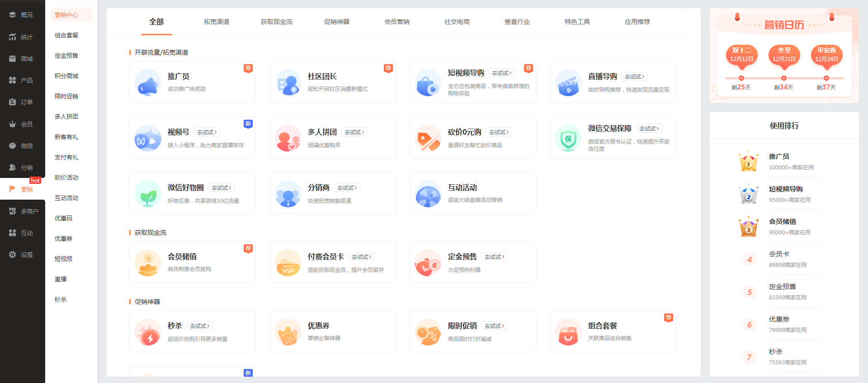Open the 特色工具 tab

pyautogui.click(x=577, y=22)
